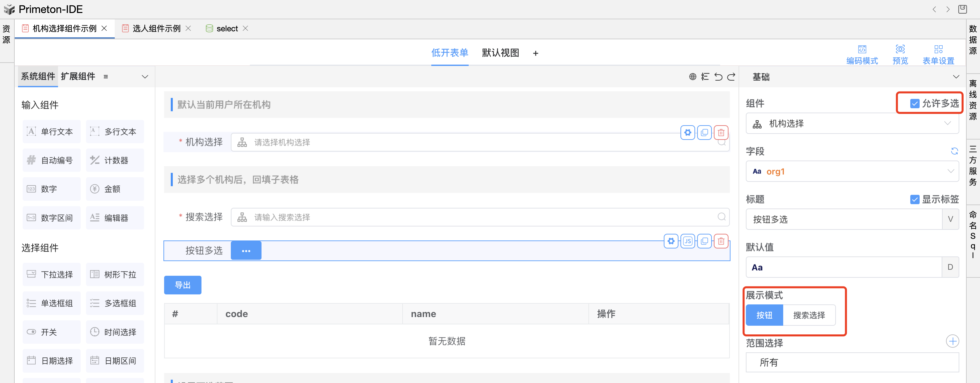This screenshot has height=383, width=980.
Task: Open the 机构选择 component type dropdown
Action: point(852,124)
